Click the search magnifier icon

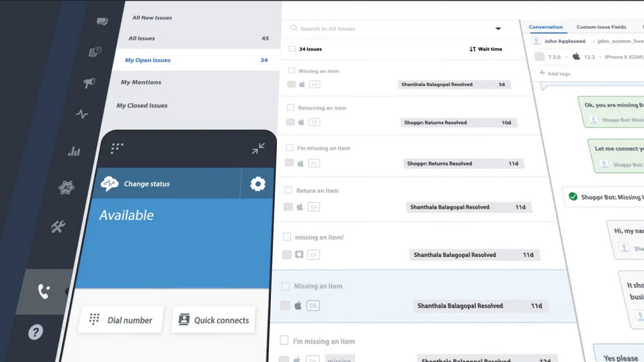coord(294,28)
